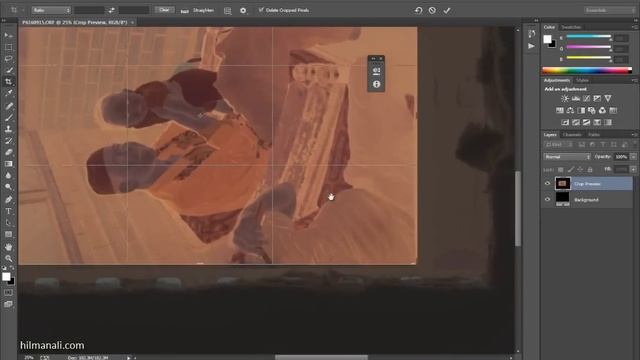Viewport: 640px width, 360px height.
Task: Open the Layers panel menu
Action: click(635, 134)
